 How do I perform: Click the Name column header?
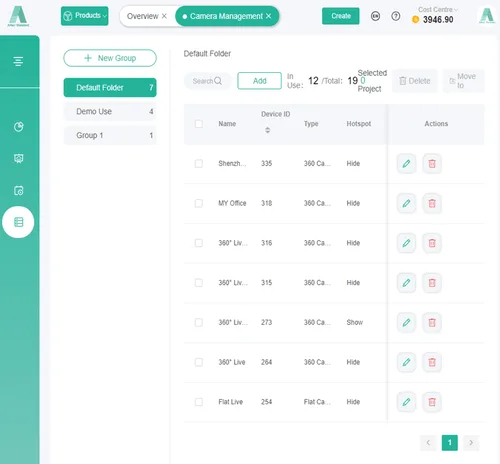(227, 124)
